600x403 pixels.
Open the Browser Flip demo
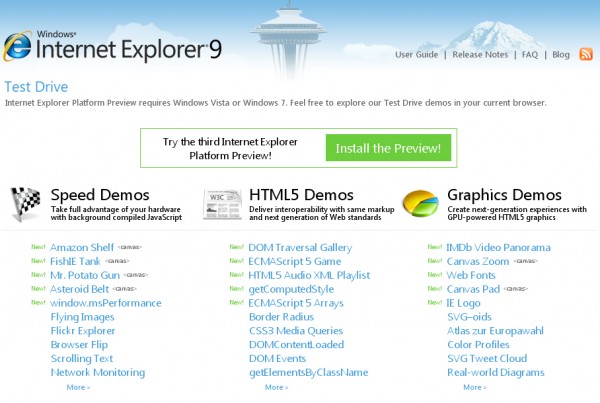tap(79, 345)
